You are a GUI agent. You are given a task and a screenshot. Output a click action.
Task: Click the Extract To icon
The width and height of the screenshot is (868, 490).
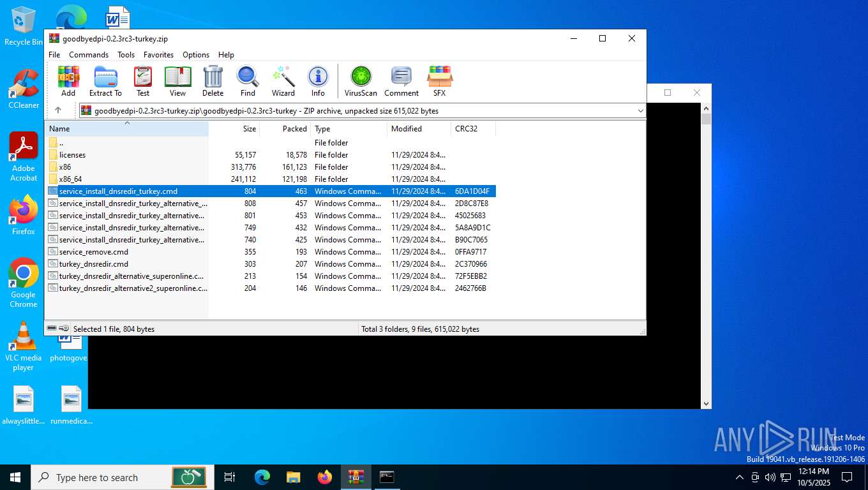[x=105, y=81]
